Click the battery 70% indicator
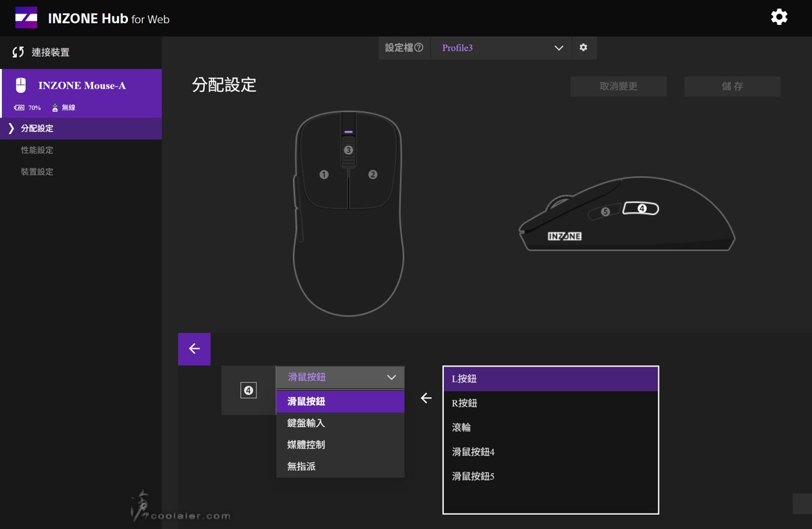812x529 pixels. tap(27, 108)
